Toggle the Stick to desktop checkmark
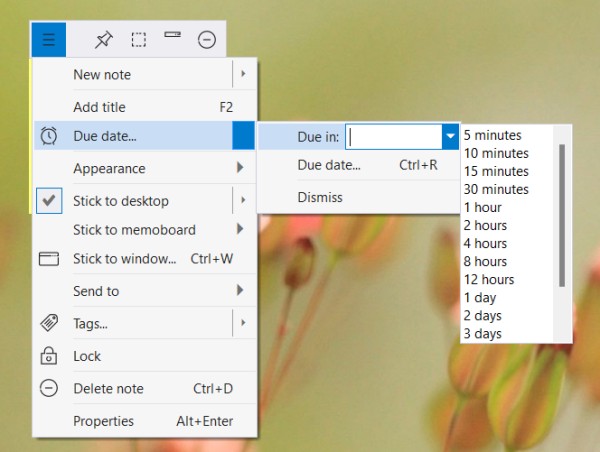This screenshot has width=600, height=452. click(49, 201)
